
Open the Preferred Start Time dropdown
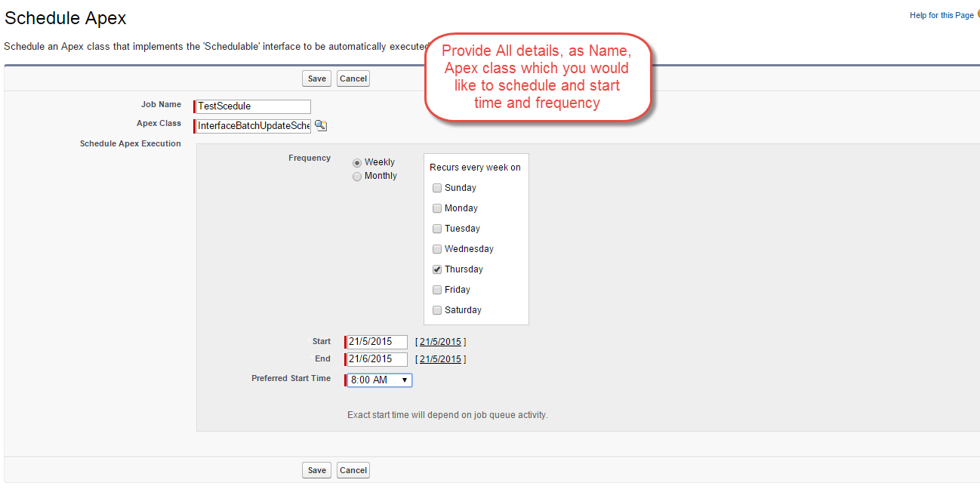(380, 380)
